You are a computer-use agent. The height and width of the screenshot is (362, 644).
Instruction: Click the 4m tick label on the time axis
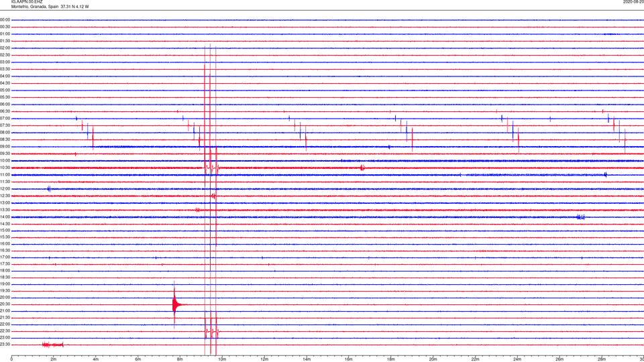click(x=96, y=359)
